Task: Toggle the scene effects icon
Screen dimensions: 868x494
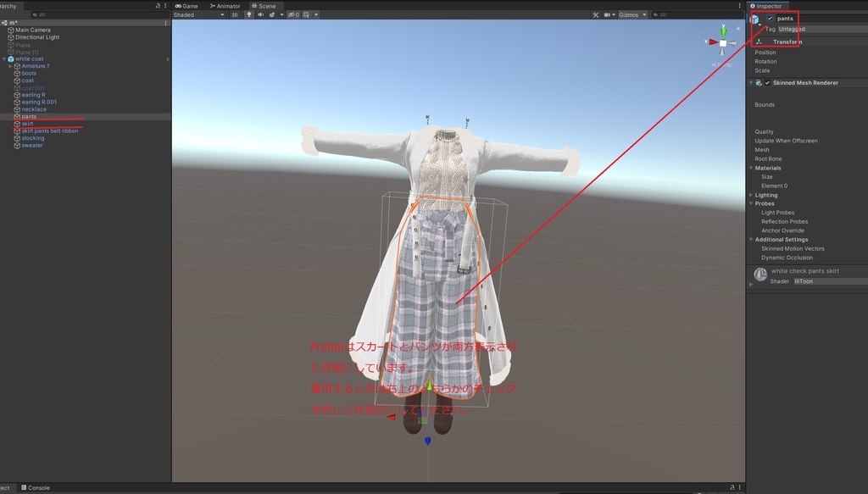Action: pyautogui.click(x=272, y=15)
